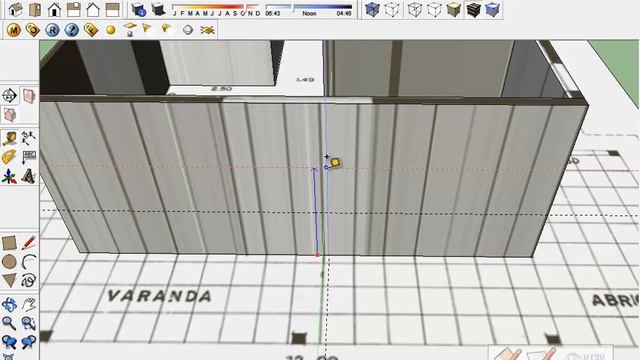
Task: Select Hidden Line face style
Action: coord(434,9)
